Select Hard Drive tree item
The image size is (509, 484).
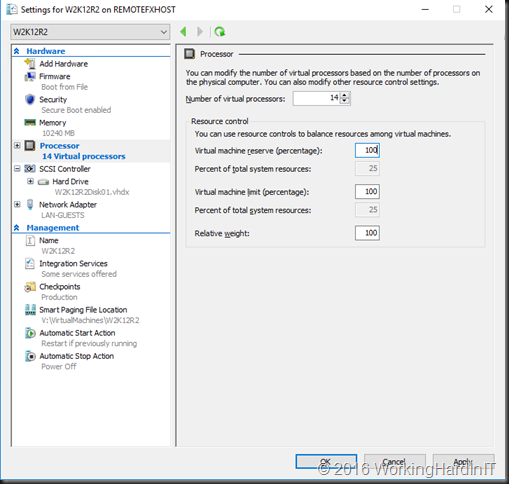70,182
